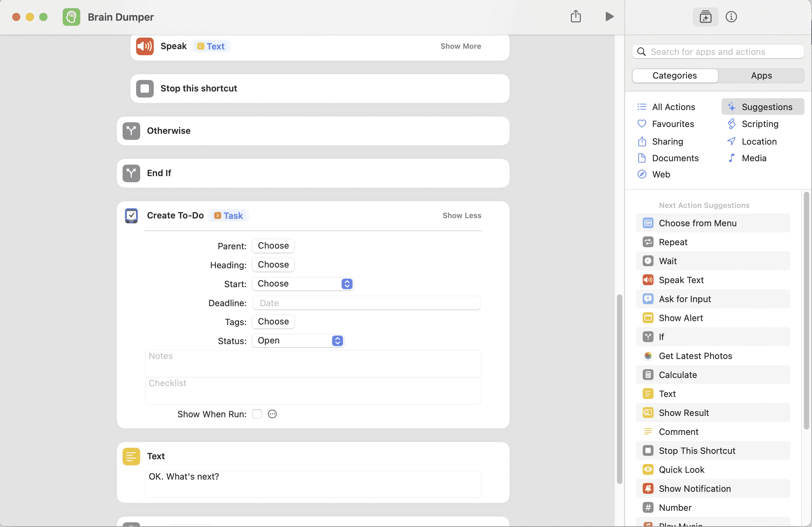812x527 pixels.
Task: Toggle the Show When Run checkbox
Action: pyautogui.click(x=257, y=414)
